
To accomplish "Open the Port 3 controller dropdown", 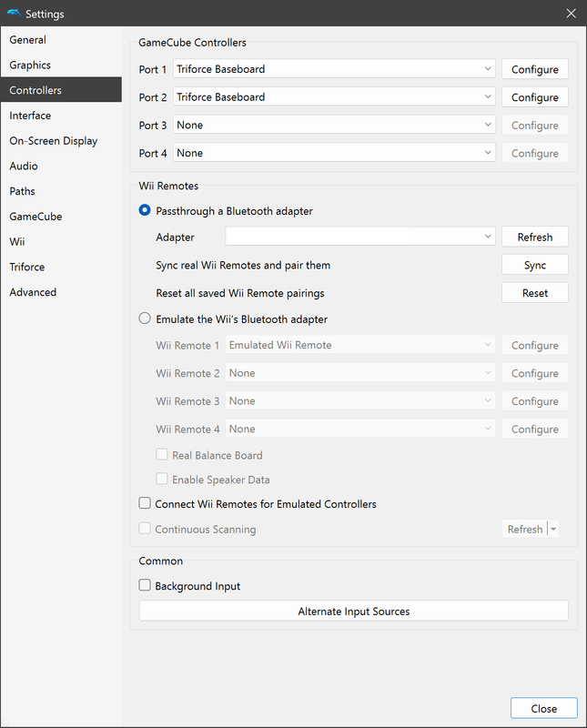I will 334,126.
